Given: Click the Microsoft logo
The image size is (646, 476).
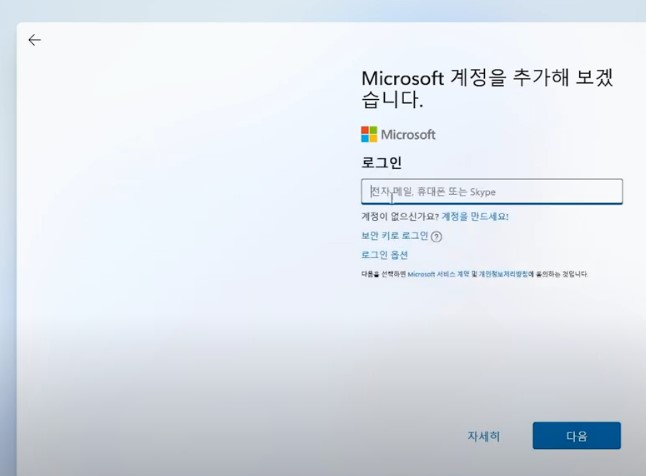Looking at the screenshot, I should pos(398,134).
